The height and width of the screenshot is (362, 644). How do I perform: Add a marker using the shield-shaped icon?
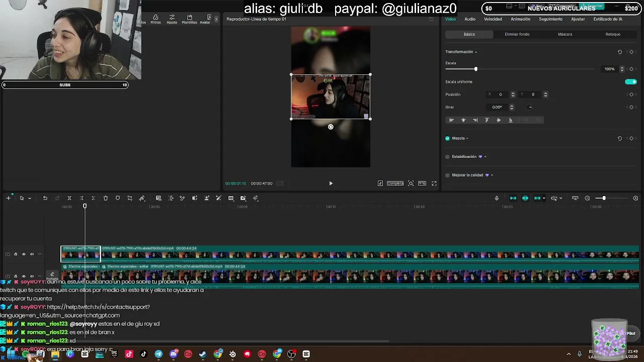point(118,198)
